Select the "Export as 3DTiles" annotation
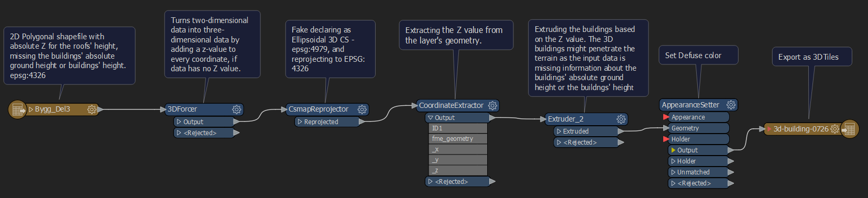Screen dimensions: 868x198 [812, 57]
